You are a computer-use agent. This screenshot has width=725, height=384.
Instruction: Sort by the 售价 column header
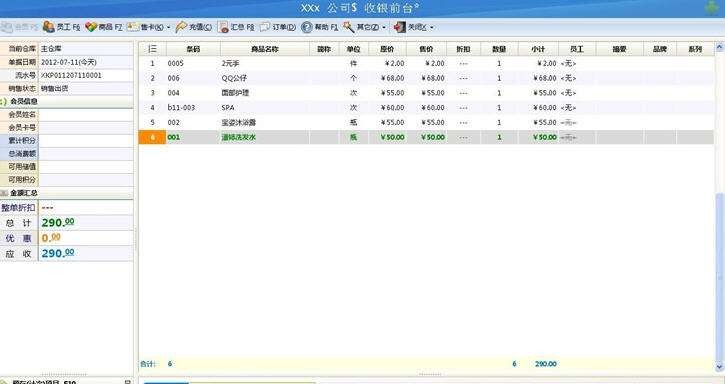[426, 49]
